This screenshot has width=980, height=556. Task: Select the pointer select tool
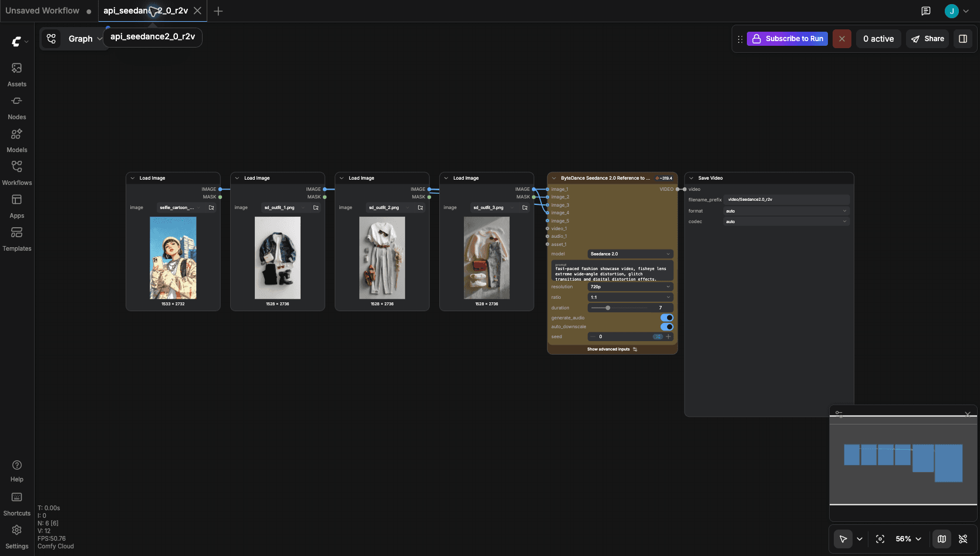pyautogui.click(x=843, y=539)
